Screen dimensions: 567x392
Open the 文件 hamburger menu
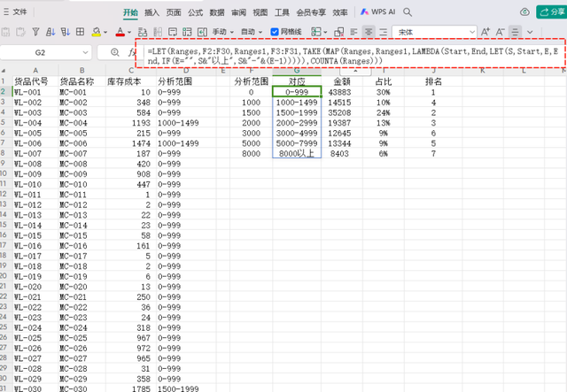click(x=15, y=12)
